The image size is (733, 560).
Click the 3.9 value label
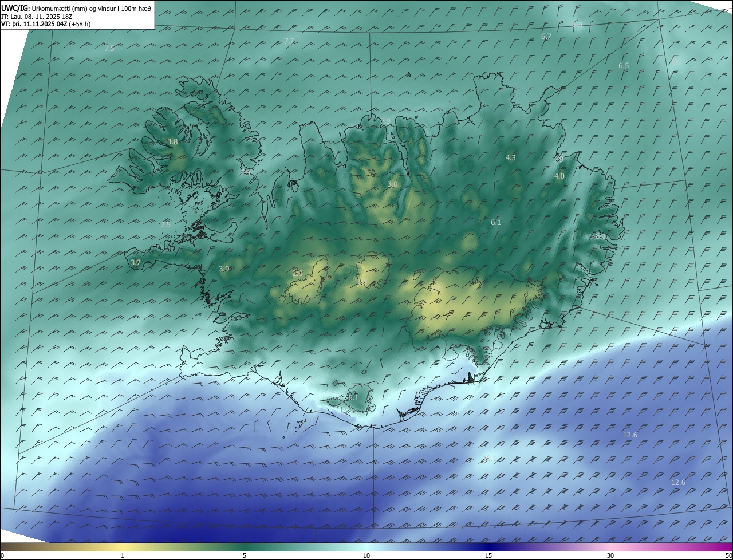pos(224,269)
